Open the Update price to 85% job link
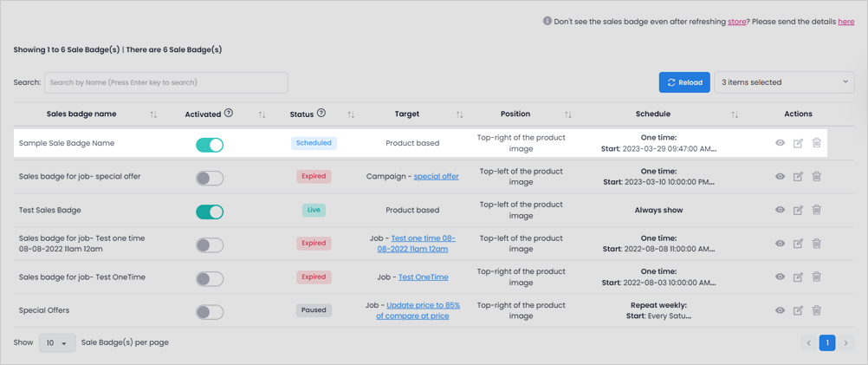This screenshot has width=868, height=365. pyautogui.click(x=418, y=310)
